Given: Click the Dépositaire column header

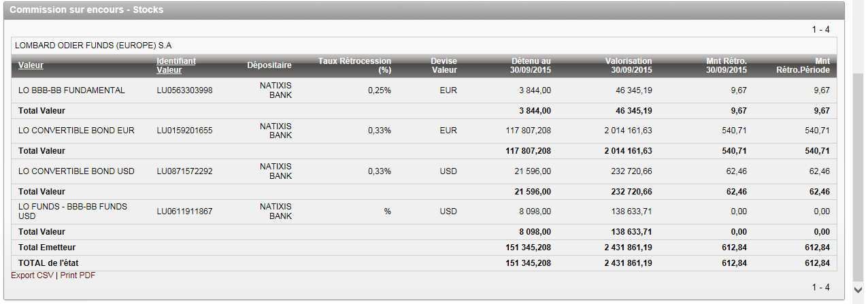Looking at the screenshot, I should click(x=269, y=65).
